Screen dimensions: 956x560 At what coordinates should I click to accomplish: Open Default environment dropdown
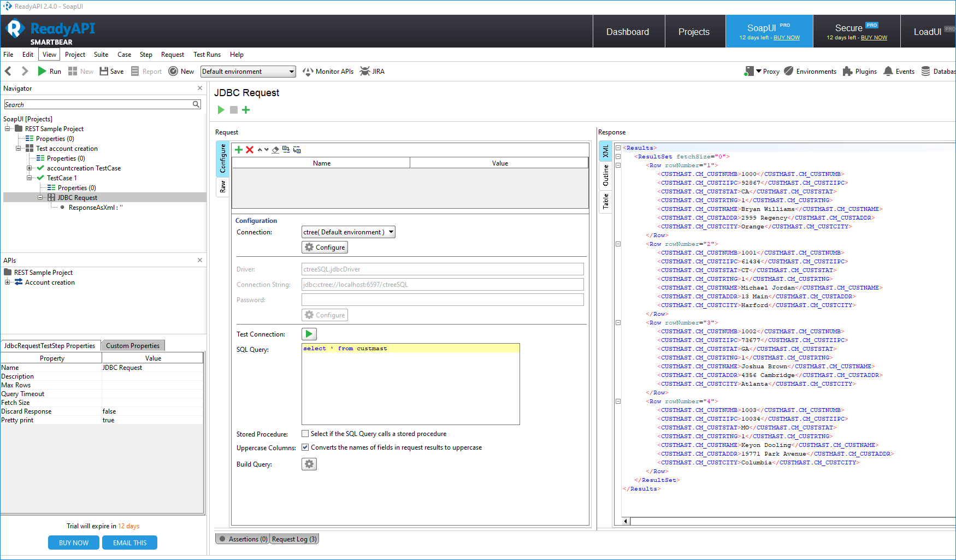tap(249, 72)
